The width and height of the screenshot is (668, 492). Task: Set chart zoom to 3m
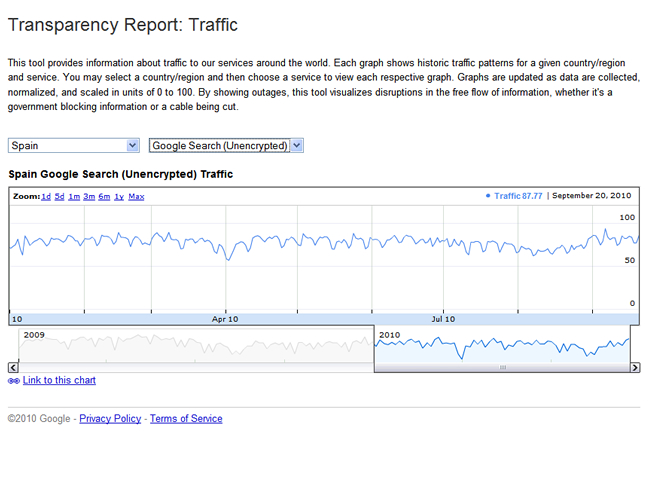click(x=89, y=196)
